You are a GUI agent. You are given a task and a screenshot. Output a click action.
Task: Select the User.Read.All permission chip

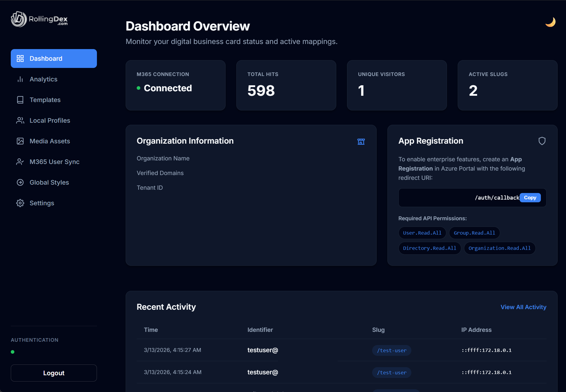(422, 233)
